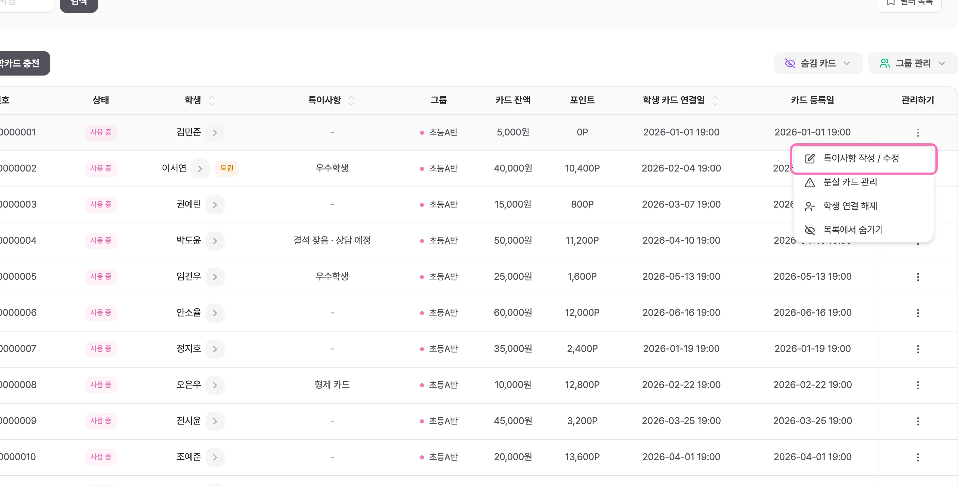
Task: Select 목록에서 숨기기 menu item
Action: (x=864, y=230)
